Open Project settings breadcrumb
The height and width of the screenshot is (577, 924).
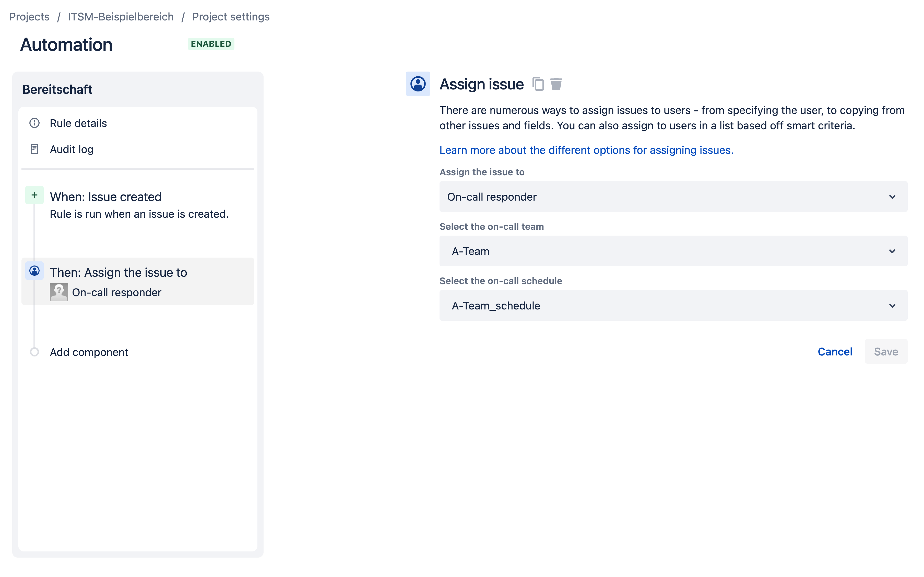(231, 17)
